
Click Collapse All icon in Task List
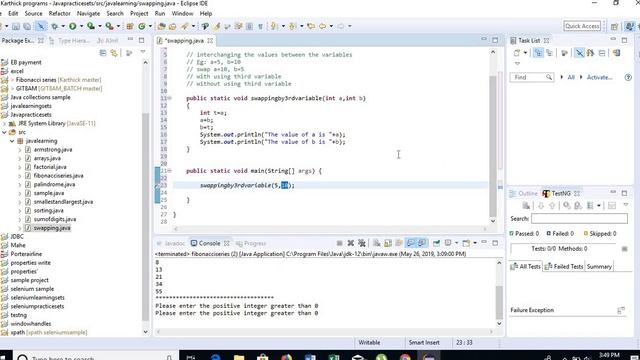tap(602, 53)
